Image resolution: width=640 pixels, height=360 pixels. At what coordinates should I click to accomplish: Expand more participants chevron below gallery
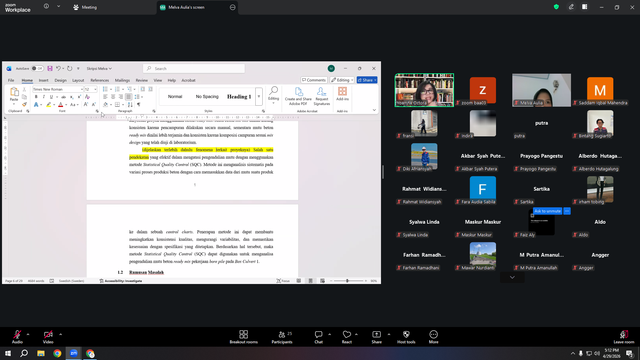coord(512,278)
